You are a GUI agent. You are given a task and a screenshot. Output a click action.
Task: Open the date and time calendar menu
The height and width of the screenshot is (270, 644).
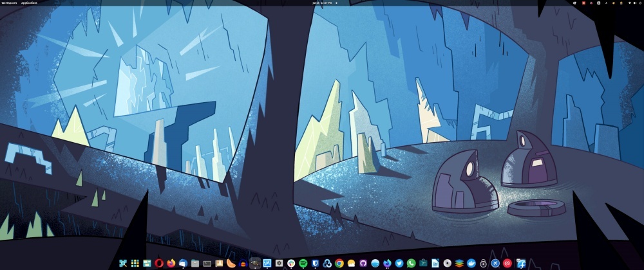pos(322,3)
